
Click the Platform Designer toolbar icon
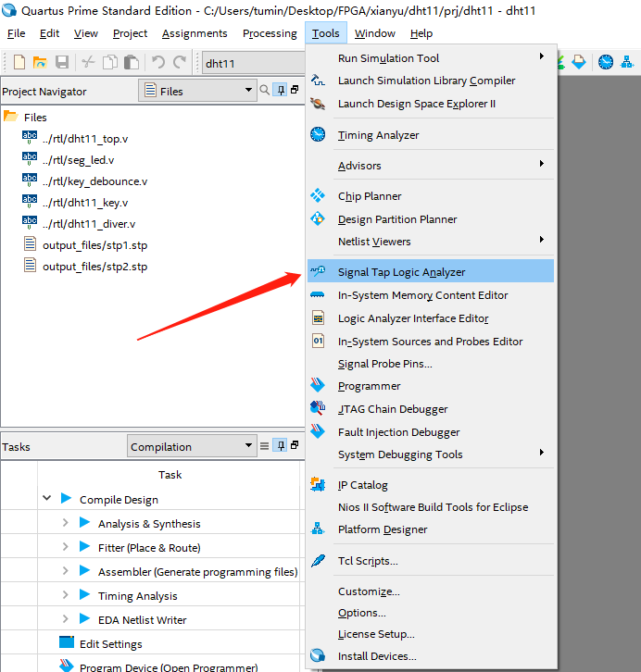click(x=627, y=62)
